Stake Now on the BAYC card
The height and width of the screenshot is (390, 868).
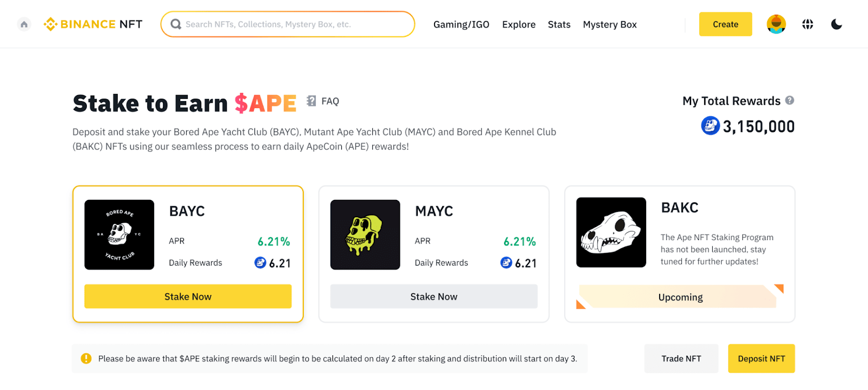(187, 296)
